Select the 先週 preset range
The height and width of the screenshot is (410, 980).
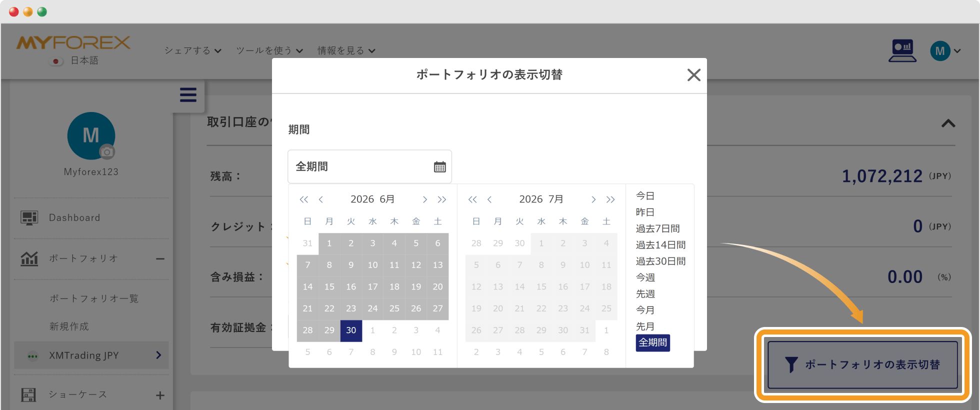(645, 294)
